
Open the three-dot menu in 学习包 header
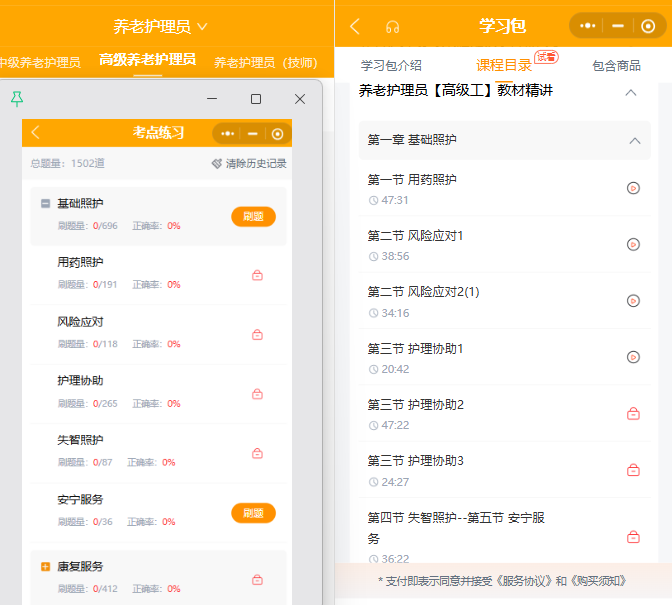pos(587,26)
